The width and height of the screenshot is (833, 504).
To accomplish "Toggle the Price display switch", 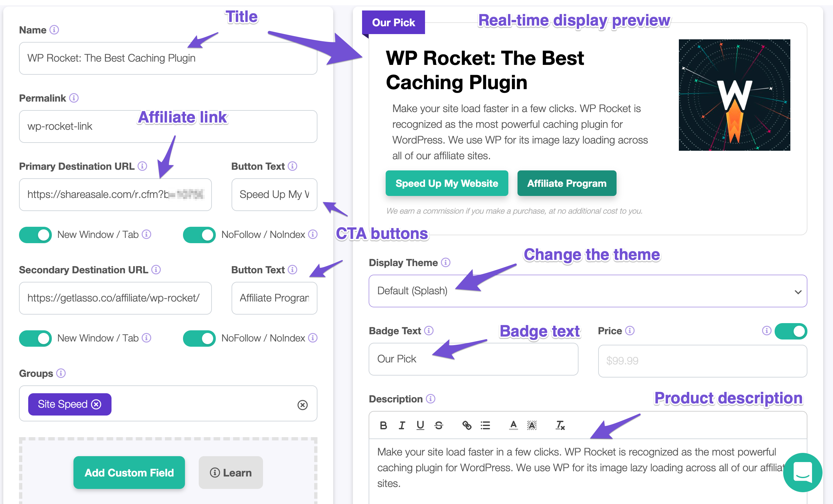I will tap(791, 331).
